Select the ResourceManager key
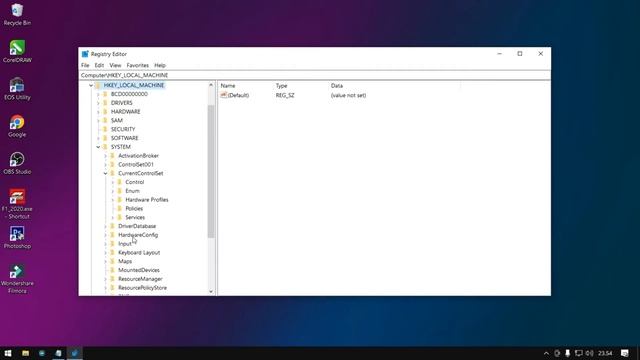The image size is (640, 360). pyautogui.click(x=140, y=279)
